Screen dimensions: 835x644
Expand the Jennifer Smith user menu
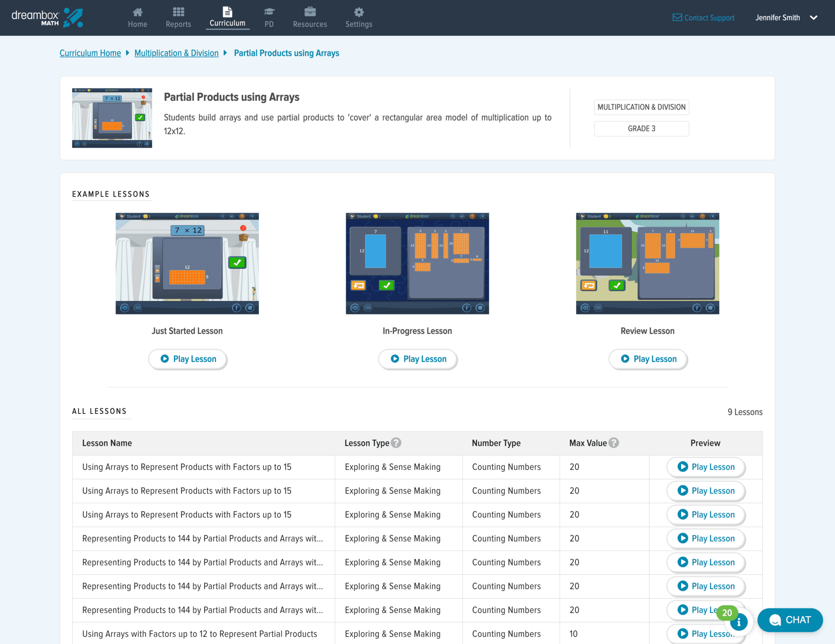point(813,17)
